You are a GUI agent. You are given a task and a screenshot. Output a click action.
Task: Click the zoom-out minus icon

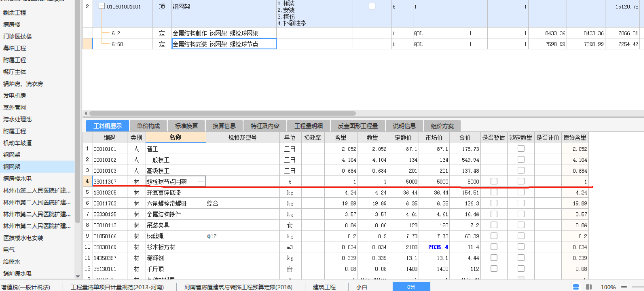pos(624,287)
